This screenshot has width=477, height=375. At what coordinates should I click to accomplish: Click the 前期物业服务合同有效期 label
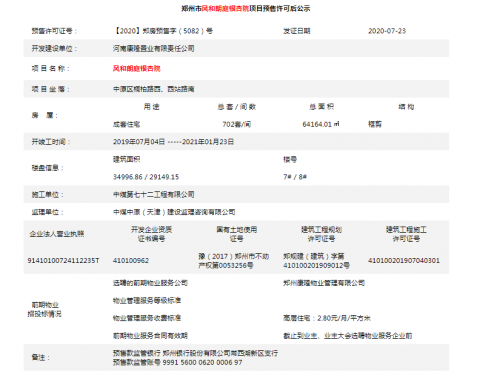[x=150, y=336]
